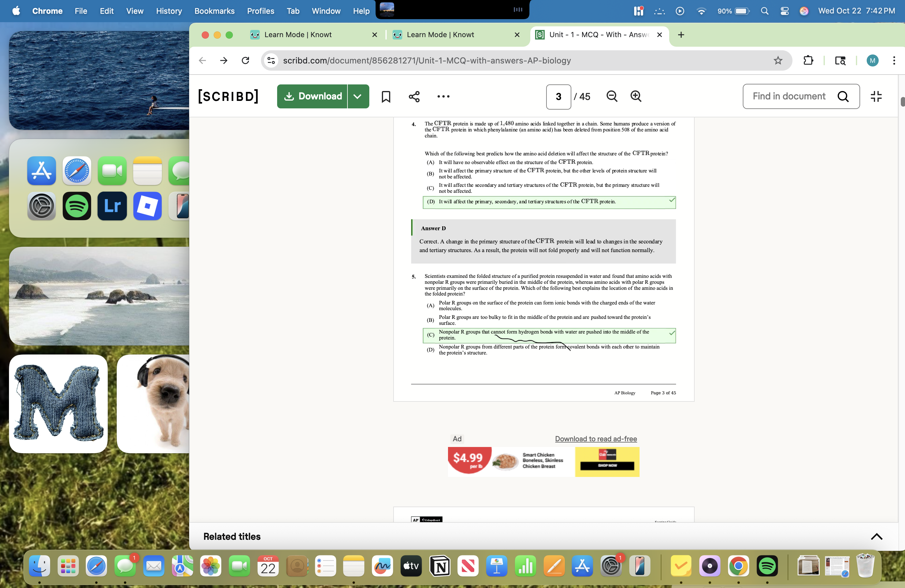Exit fullscreen with the collapse arrows icon
This screenshot has width=905, height=588.
[x=876, y=97]
